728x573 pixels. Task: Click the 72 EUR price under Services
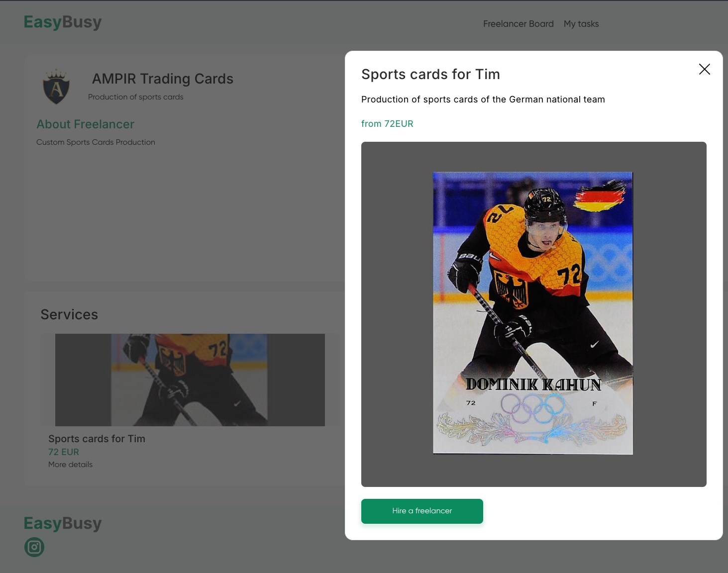(64, 452)
